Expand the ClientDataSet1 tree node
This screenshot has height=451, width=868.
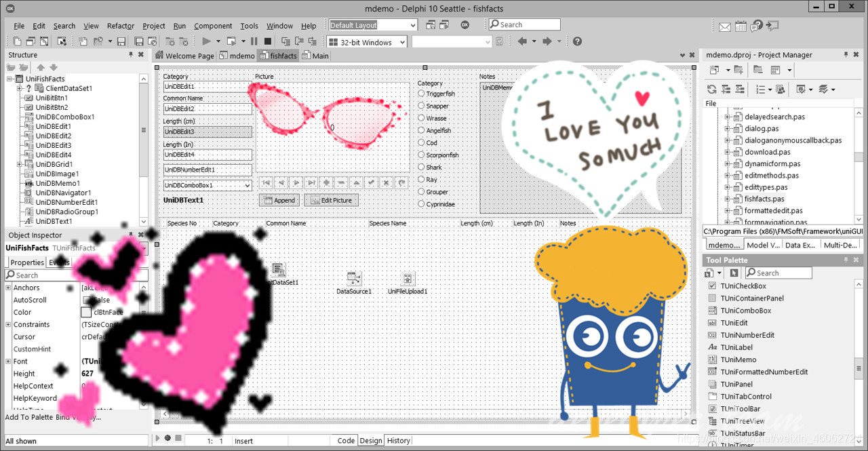pyautogui.click(x=20, y=88)
